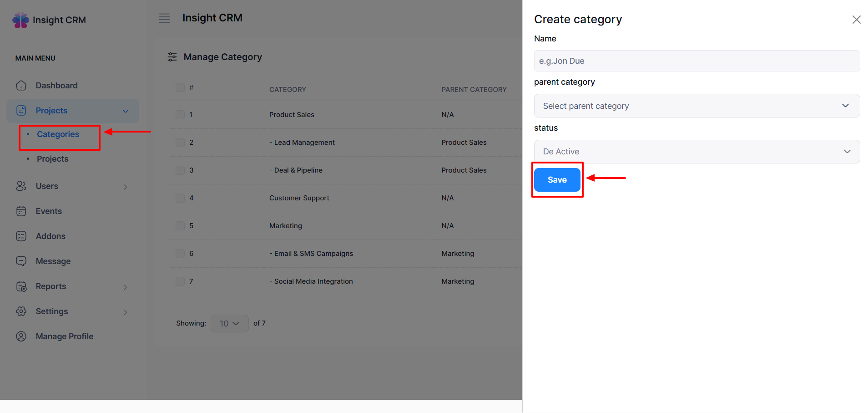Toggle the select-all header checkbox

[180, 87]
